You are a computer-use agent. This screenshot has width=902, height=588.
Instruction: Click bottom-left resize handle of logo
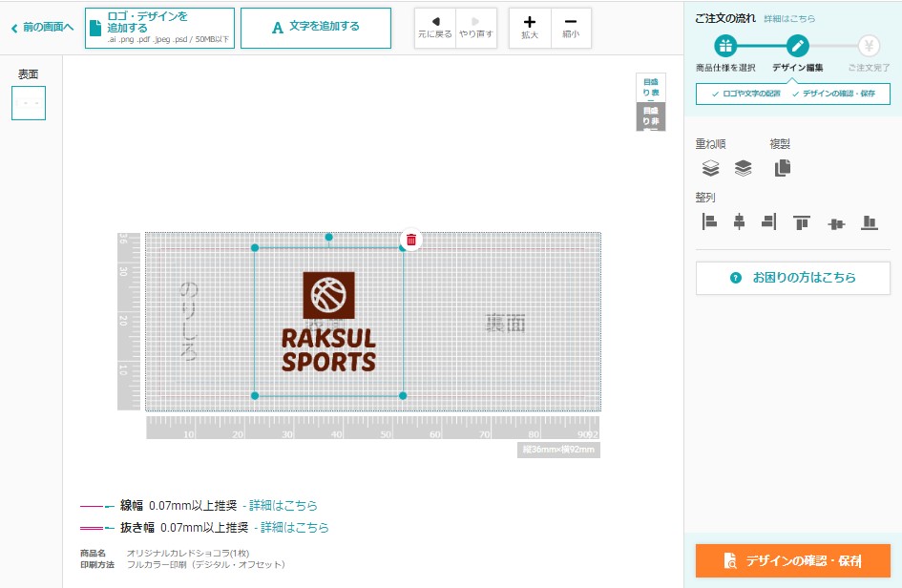[255, 396]
